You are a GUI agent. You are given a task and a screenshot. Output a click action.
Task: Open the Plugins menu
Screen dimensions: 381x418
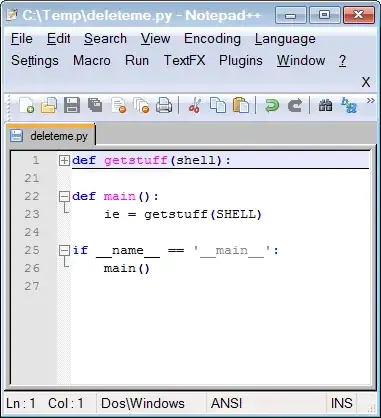click(x=241, y=61)
